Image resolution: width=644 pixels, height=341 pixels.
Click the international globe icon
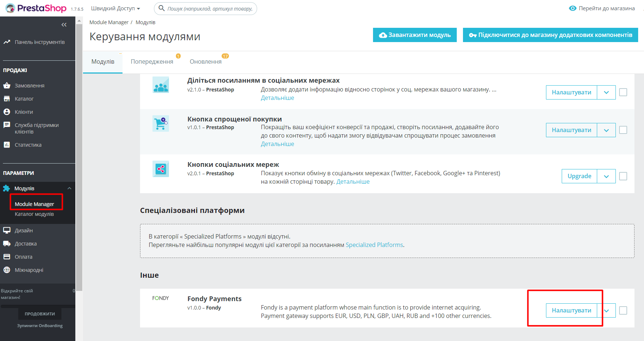tap(7, 270)
